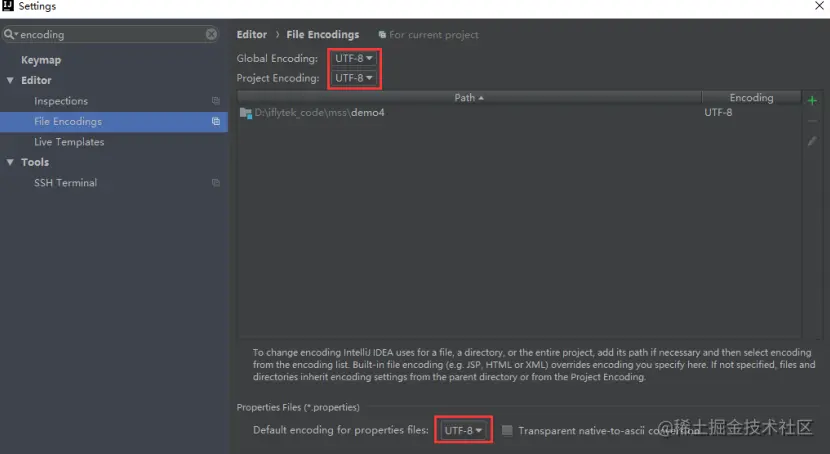830x454 pixels.
Task: Select Inspections in settings tree
Action: (61, 101)
